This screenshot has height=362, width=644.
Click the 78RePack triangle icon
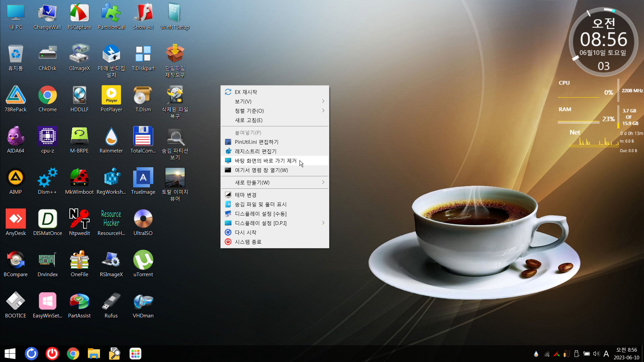point(15,99)
